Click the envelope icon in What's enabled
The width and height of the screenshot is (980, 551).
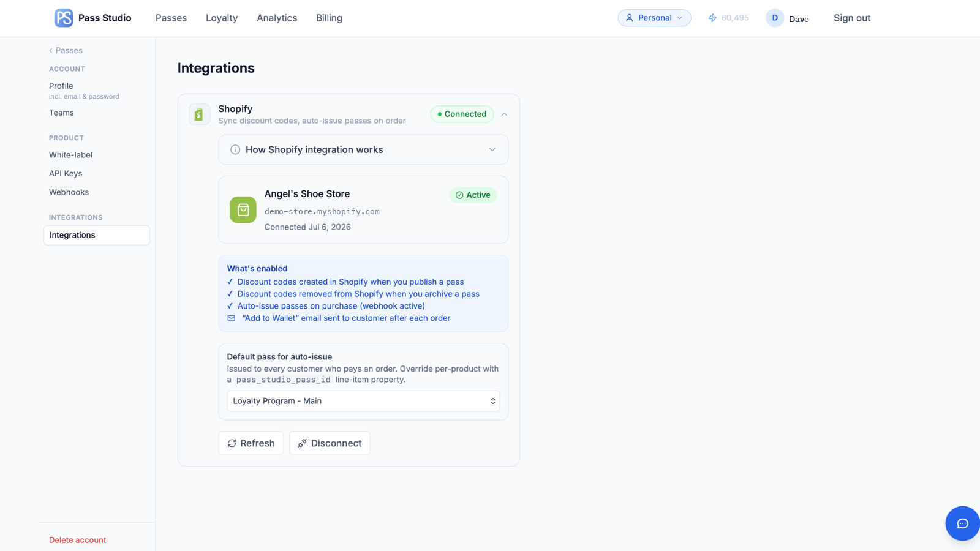click(x=232, y=318)
